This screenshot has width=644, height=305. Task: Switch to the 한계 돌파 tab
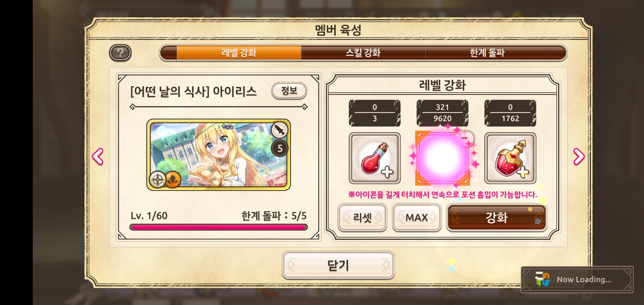pos(487,53)
